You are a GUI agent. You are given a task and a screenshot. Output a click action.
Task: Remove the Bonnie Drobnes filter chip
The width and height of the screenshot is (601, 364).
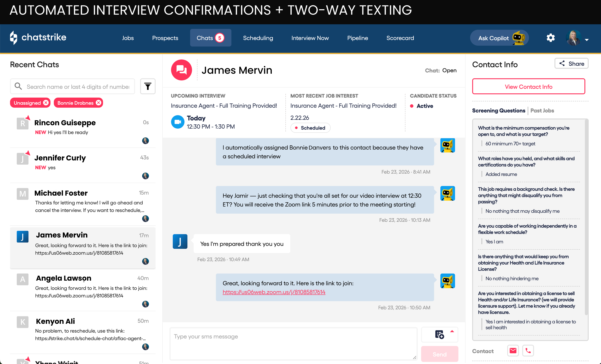tap(99, 103)
